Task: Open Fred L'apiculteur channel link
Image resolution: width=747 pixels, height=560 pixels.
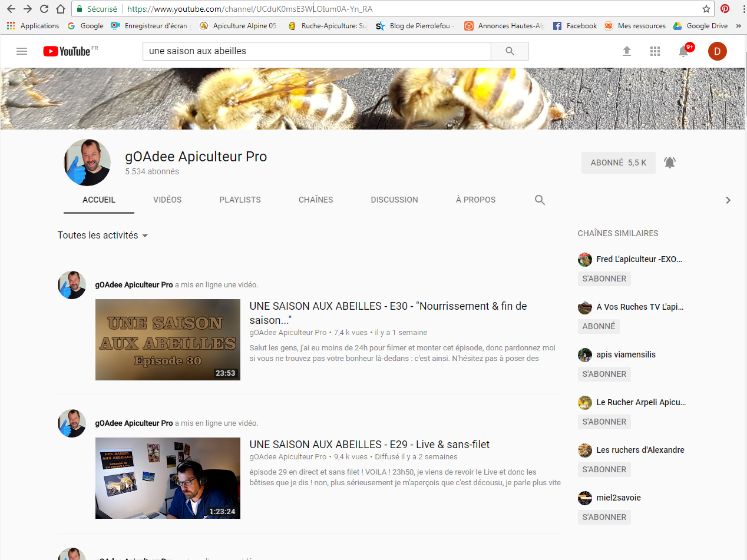Action: pos(639,259)
